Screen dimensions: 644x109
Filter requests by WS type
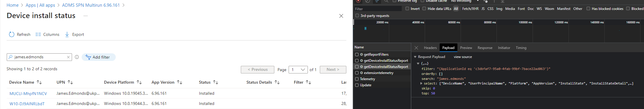(539, 9)
